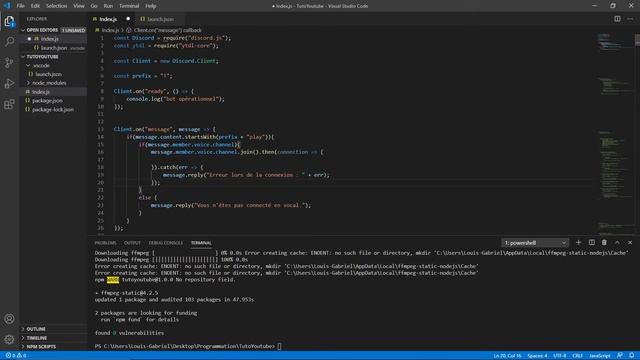The height and width of the screenshot is (360, 640).
Task: Expand the NPM Scripts section
Action: click(53, 347)
